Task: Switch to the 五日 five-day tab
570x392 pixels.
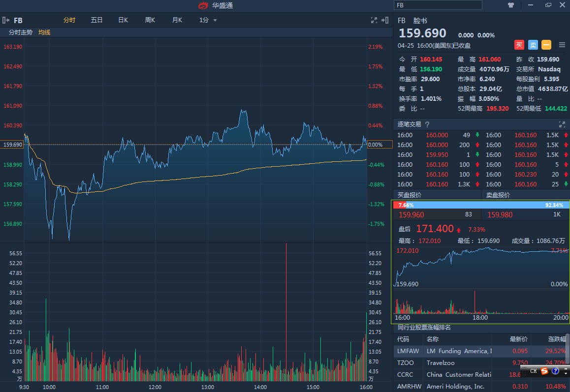Action: tap(96, 20)
